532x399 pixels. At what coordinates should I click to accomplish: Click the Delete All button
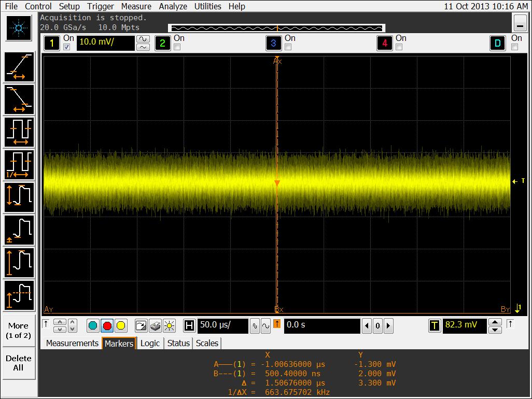(18, 363)
